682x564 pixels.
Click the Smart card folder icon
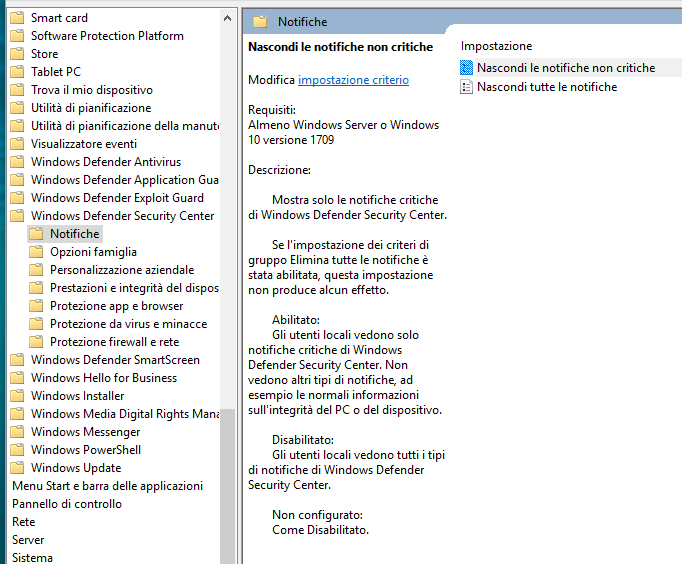point(17,18)
